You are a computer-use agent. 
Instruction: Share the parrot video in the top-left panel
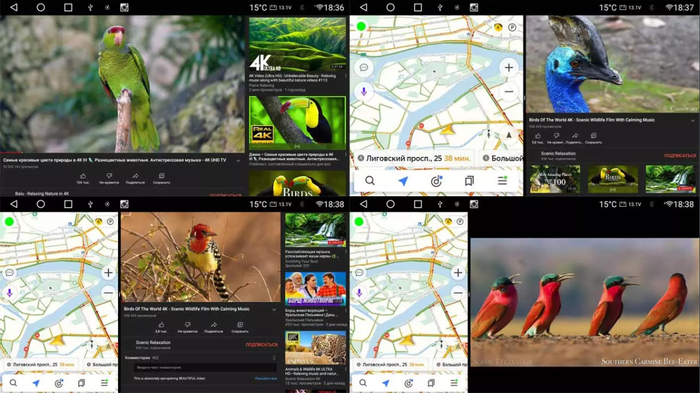pos(135,178)
